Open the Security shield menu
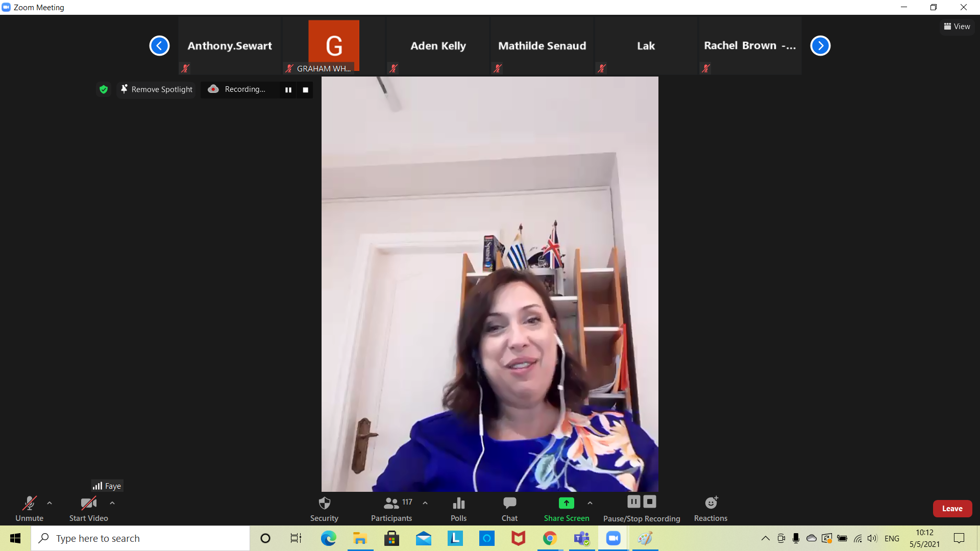This screenshot has height=551, width=980. pos(324,504)
